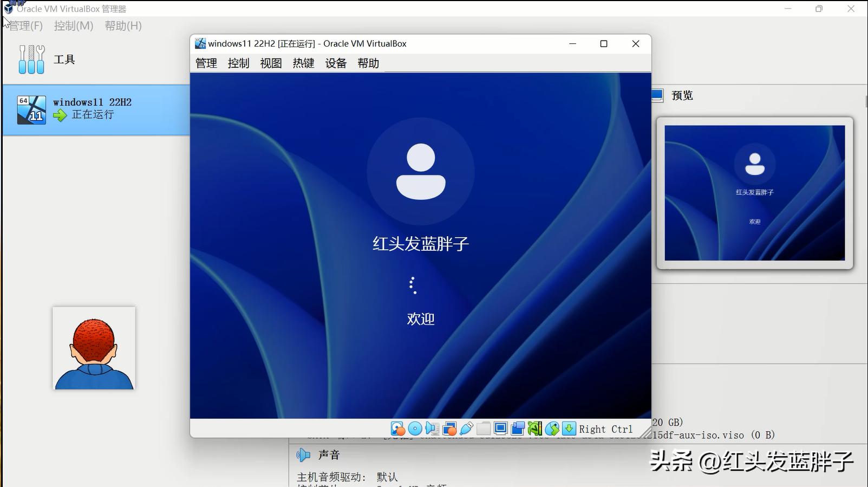Minimize the VM window
Image resolution: width=868 pixels, height=487 pixels.
click(x=572, y=44)
